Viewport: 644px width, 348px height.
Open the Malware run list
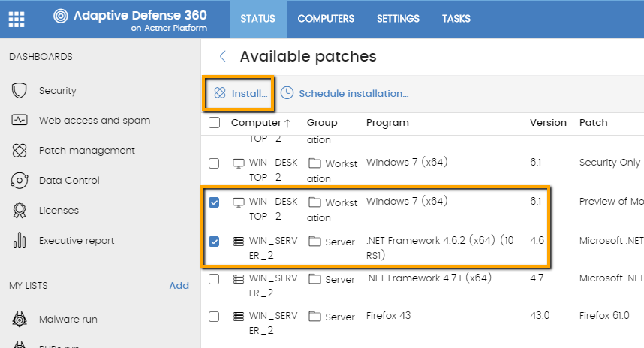(x=68, y=319)
